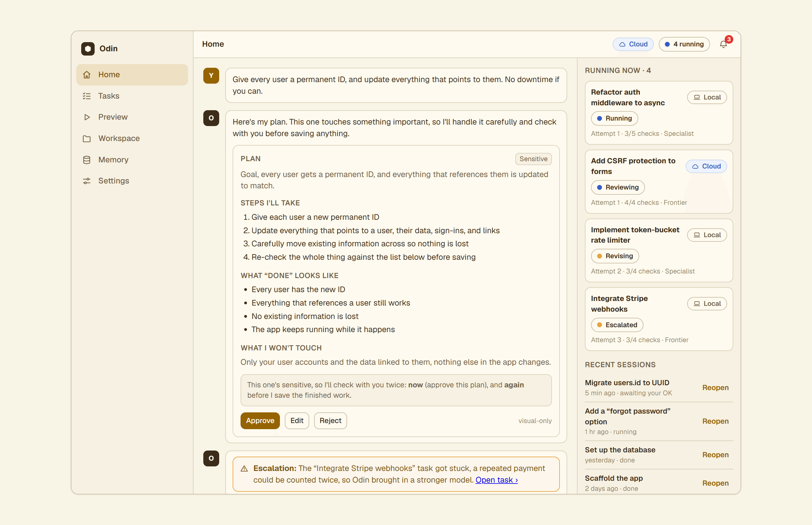Click the Home house icon in sidebar
This screenshot has width=812, height=525.
[x=87, y=75]
